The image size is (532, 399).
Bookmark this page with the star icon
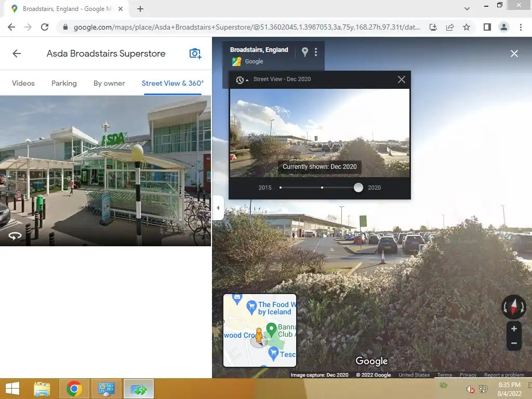[467, 27]
